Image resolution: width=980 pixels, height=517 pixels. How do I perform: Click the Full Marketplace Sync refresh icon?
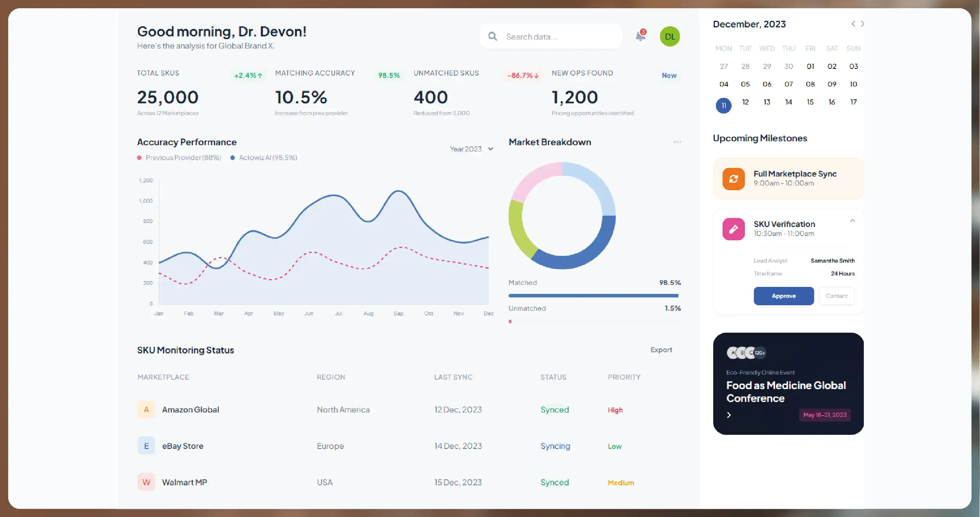click(733, 179)
